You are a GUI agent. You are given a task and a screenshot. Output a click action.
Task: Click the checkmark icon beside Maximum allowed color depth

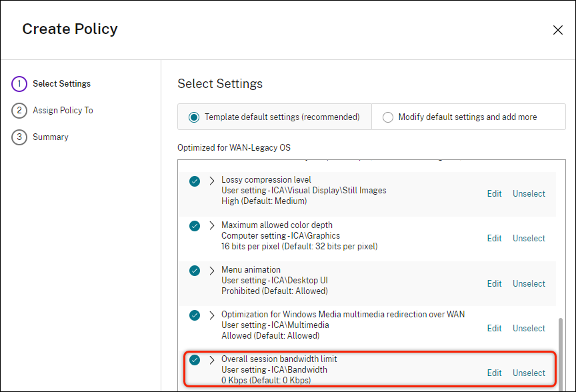click(195, 225)
